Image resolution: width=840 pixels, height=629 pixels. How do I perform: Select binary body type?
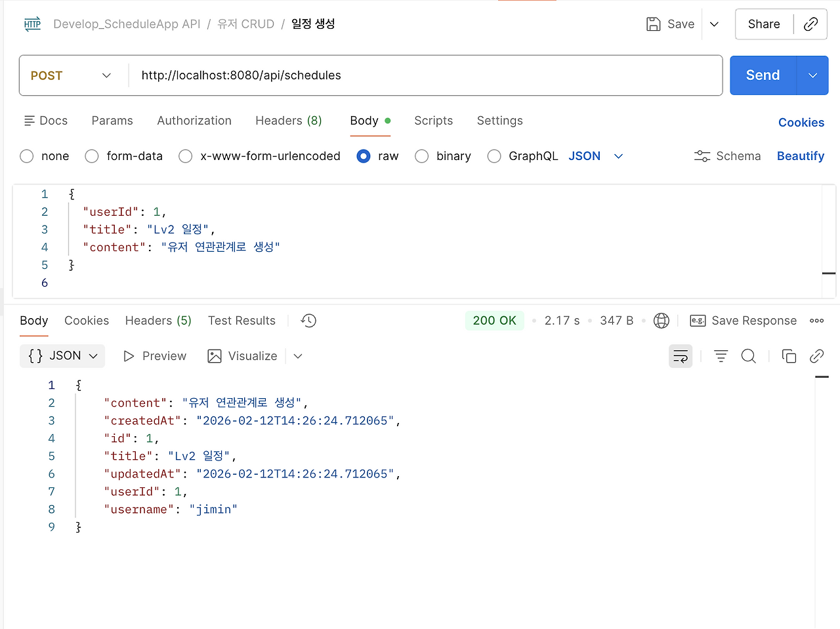(443, 156)
